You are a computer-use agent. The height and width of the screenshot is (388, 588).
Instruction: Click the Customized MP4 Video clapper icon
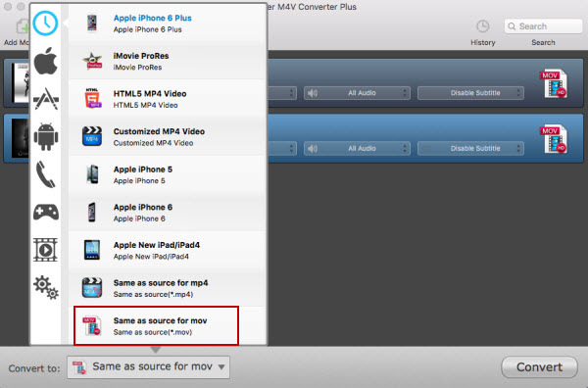click(92, 136)
